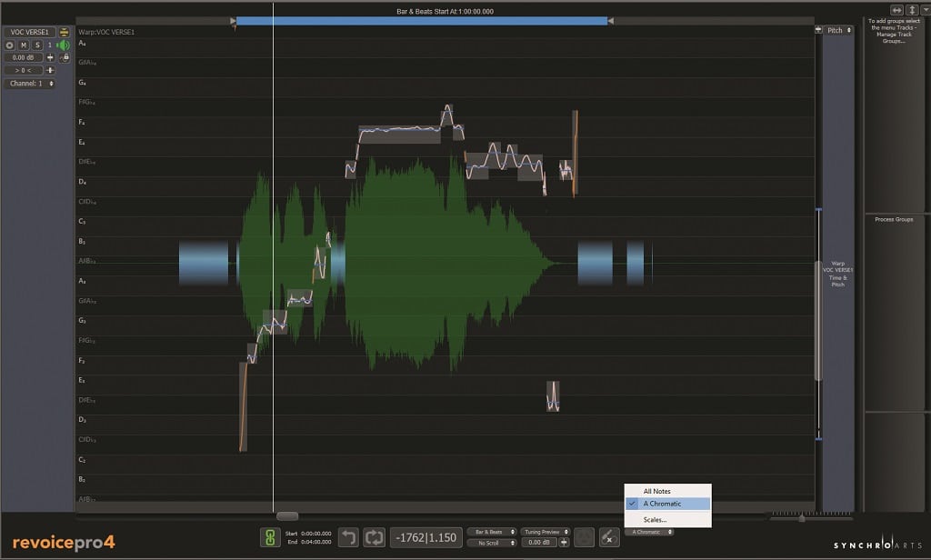
Task: Click the horizontal zoom fit icon
Action: pos(896,10)
